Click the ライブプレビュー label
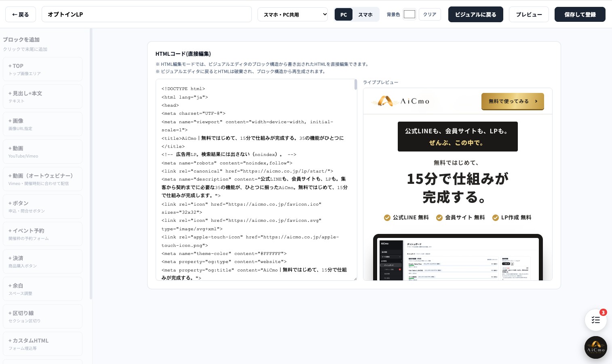Viewport: 612px width, 364px height. click(380, 82)
